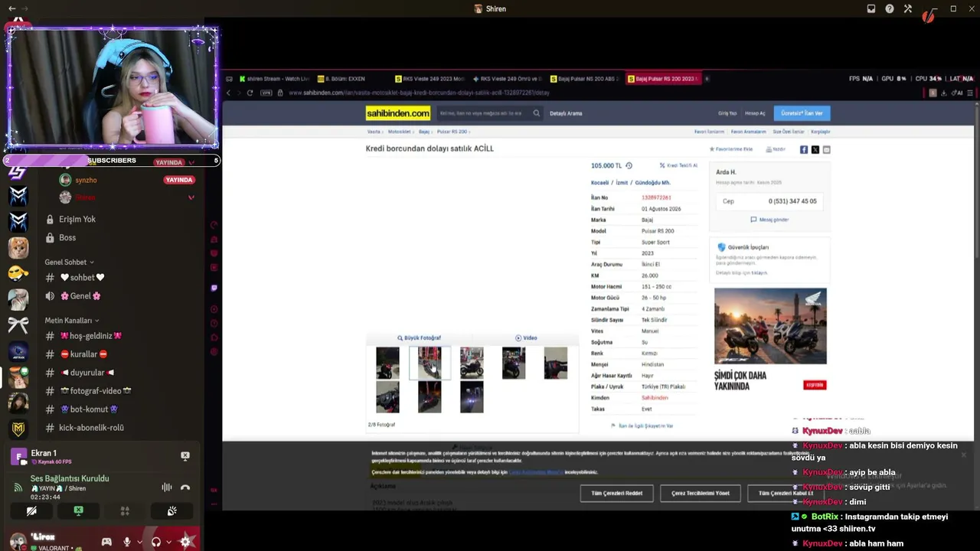
Task: Switch to 'RKS Vieste 249 2023' tab
Action: (x=429, y=79)
